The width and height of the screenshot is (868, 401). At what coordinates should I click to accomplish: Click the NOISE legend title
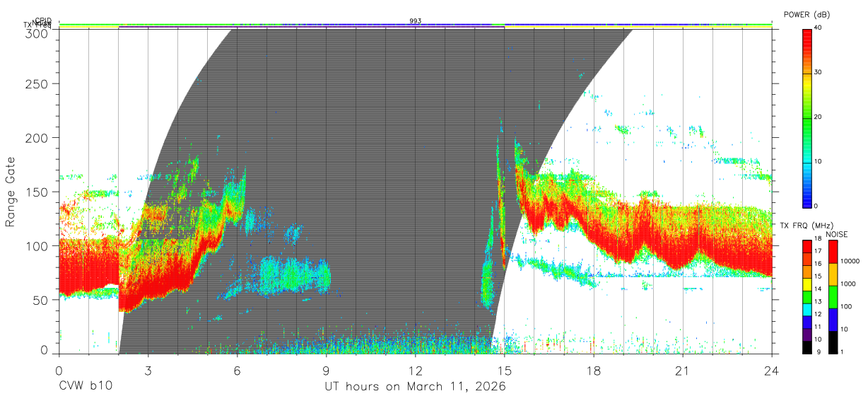[837, 234]
